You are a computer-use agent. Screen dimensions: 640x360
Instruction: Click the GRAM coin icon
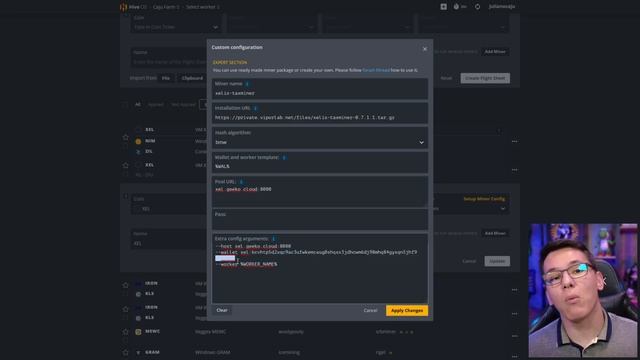(138, 352)
